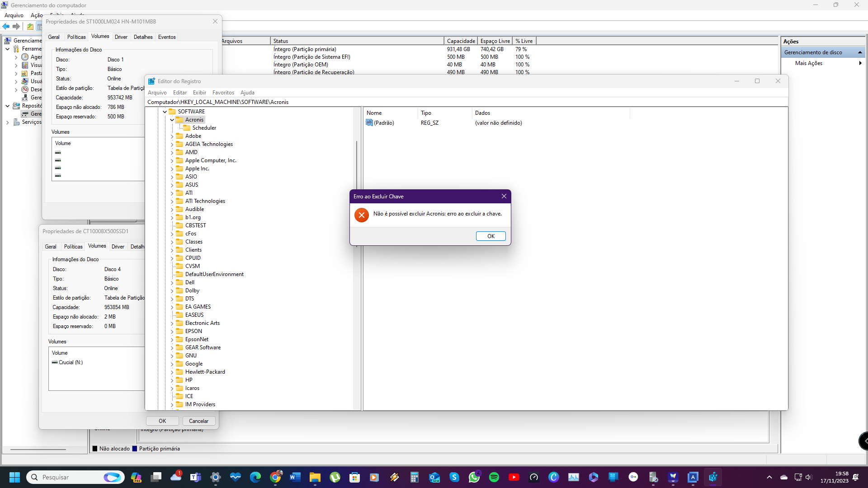Click the Status column header
The image size is (868, 488).
click(357, 41)
